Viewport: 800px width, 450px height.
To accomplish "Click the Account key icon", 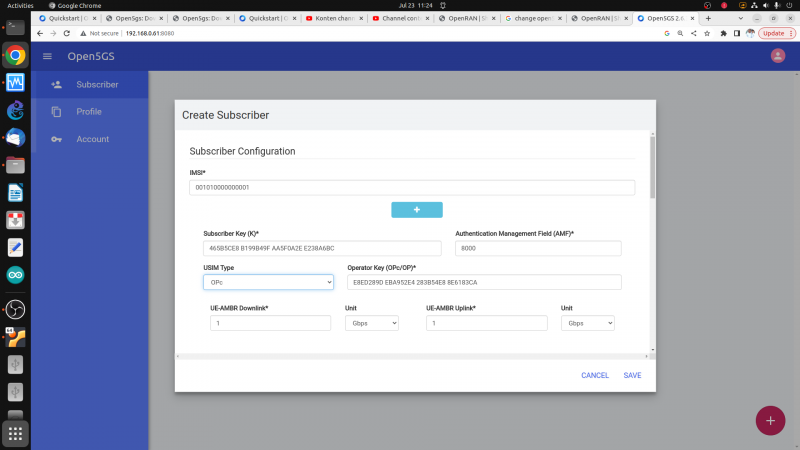I will tap(56, 139).
